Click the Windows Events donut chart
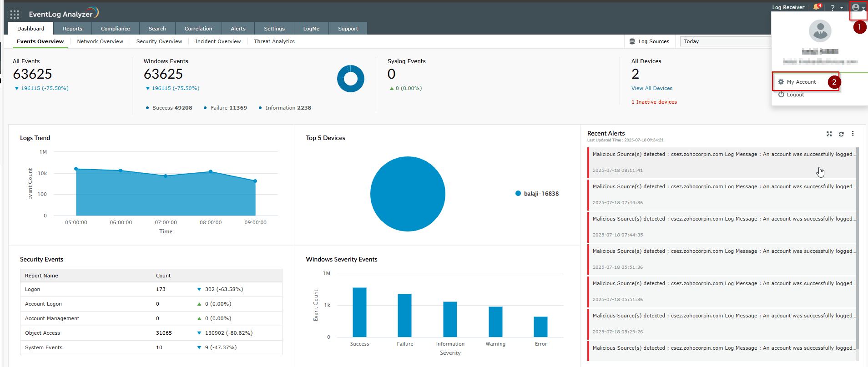Image resolution: width=868 pixels, height=367 pixels. point(350,79)
